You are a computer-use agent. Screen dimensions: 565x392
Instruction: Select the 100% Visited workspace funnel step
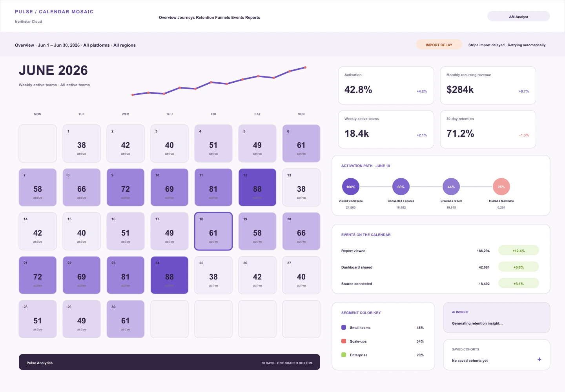pyautogui.click(x=351, y=187)
